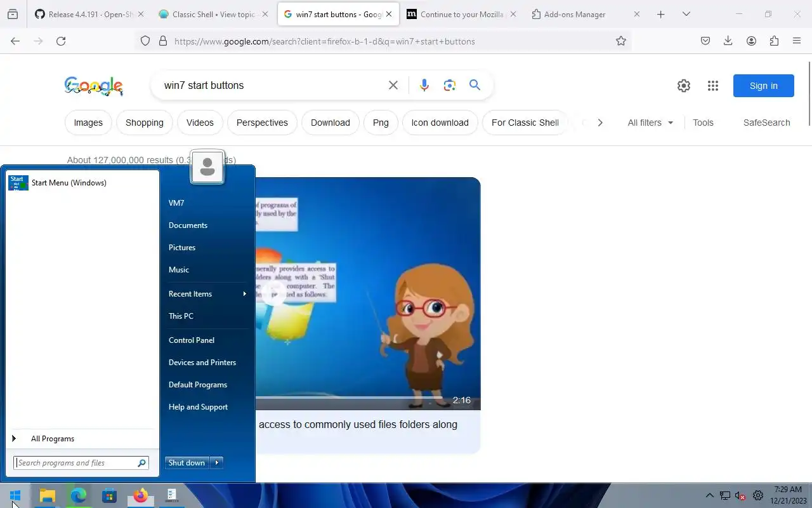This screenshot has height=508, width=812.
Task: Open Documents from Start menu
Action: (188, 225)
